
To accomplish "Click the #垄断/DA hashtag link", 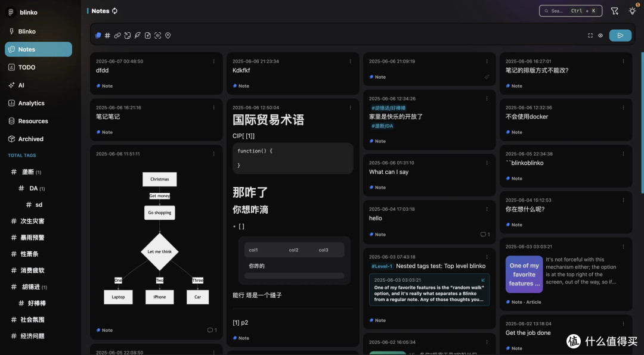I will tap(382, 126).
